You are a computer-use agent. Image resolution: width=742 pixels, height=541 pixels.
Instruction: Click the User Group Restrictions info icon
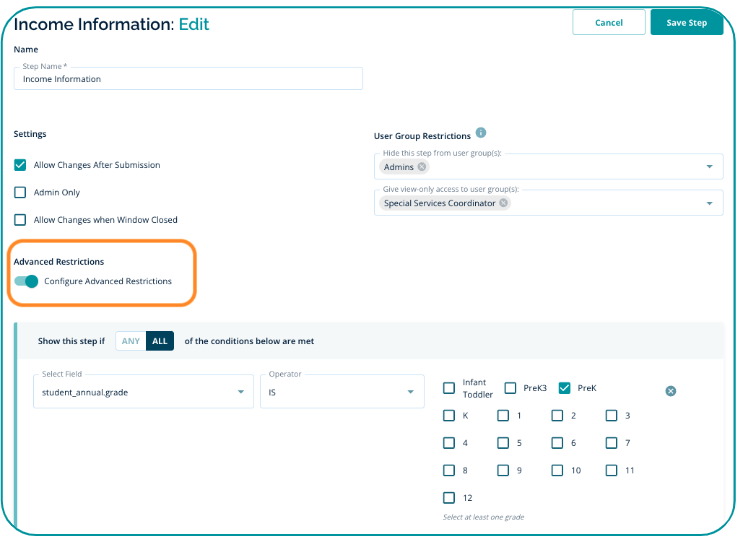point(481,133)
